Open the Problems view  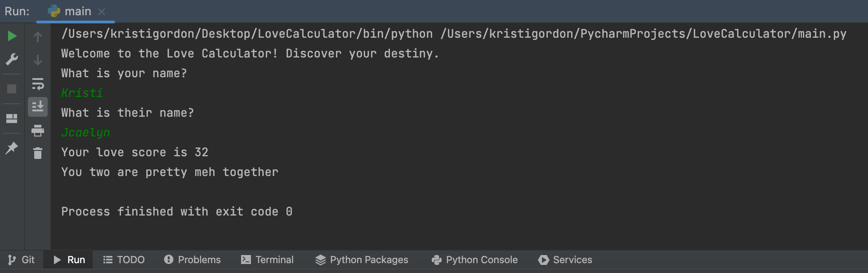pyautogui.click(x=192, y=260)
